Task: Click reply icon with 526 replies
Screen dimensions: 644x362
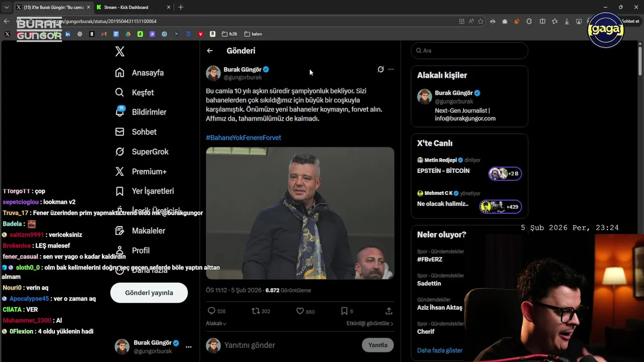Action: (212, 311)
